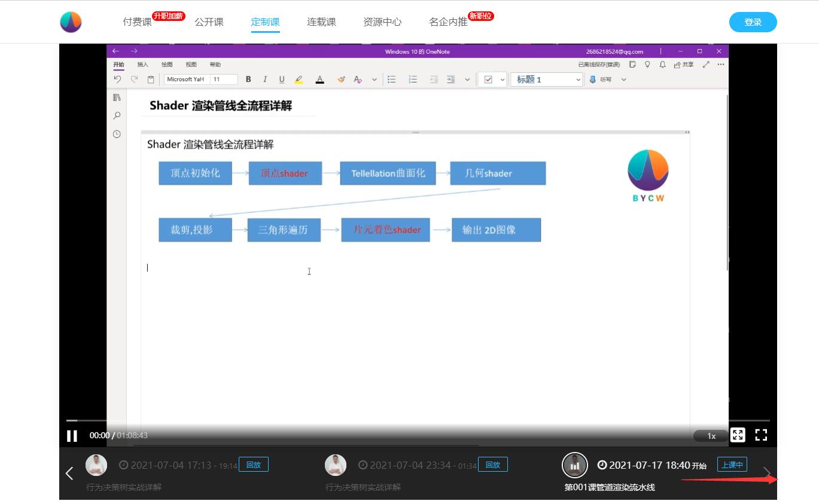The width and height of the screenshot is (819, 504).
Task: Click the 登录 login button
Action: coord(753,22)
